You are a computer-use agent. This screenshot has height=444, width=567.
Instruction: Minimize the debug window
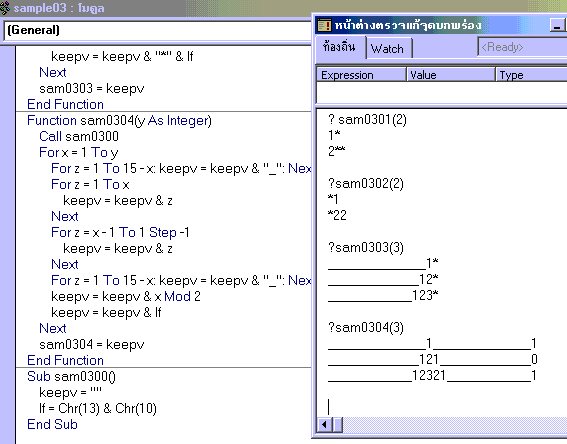tap(557, 25)
